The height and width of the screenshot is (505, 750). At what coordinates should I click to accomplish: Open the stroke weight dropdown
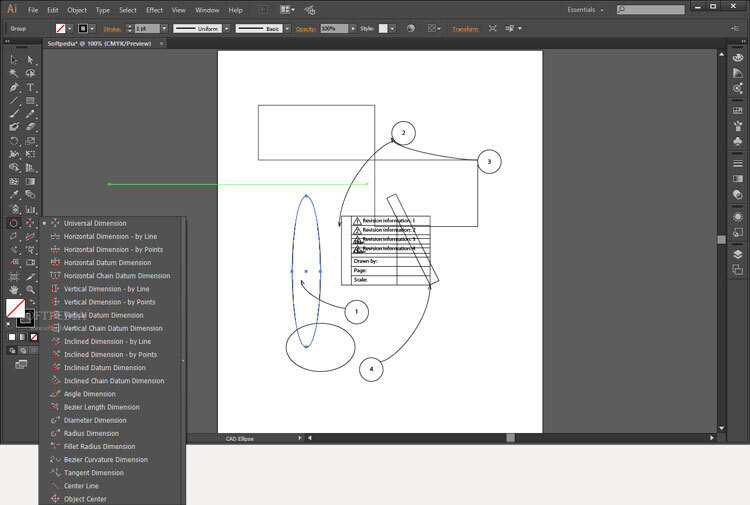click(163, 29)
